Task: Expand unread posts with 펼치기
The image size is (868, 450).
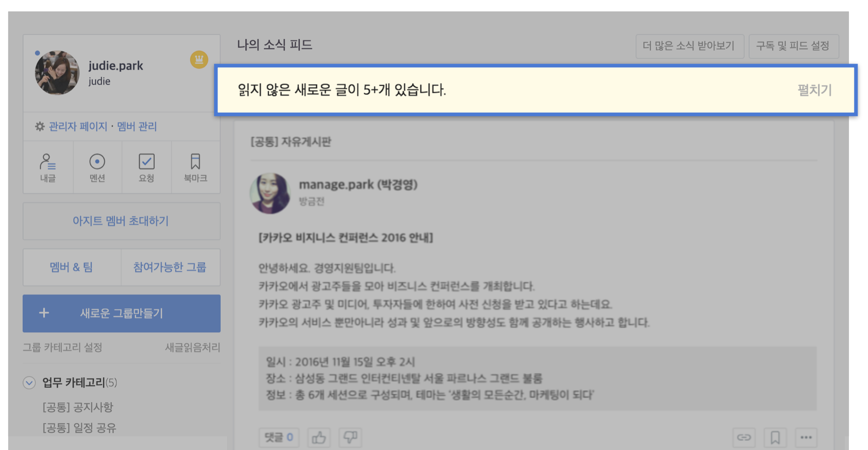Action: point(814,90)
